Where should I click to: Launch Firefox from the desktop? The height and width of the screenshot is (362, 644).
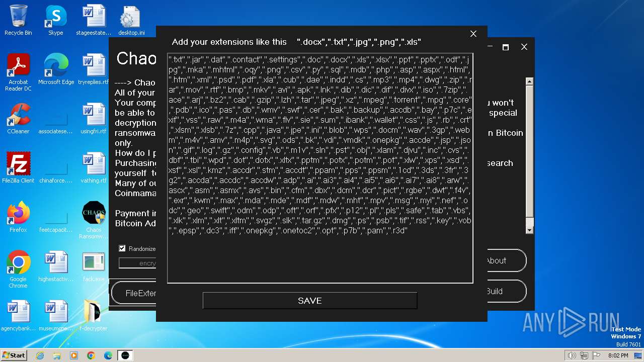point(18,217)
